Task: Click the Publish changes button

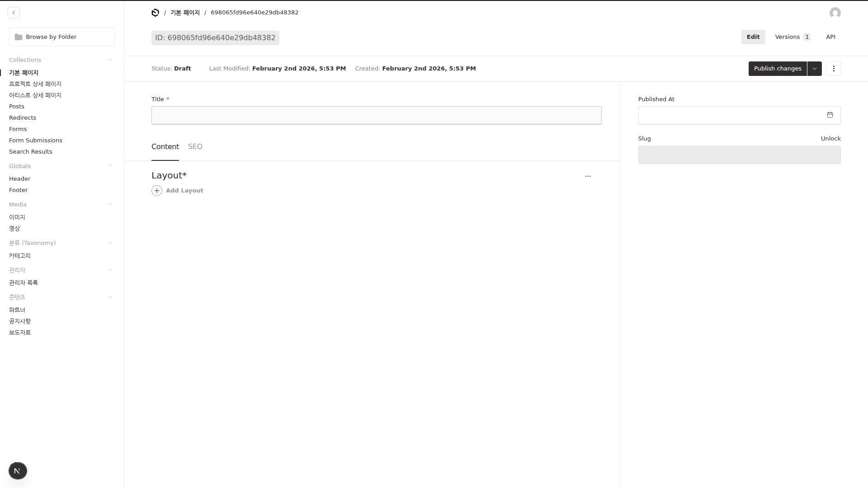Action: click(x=777, y=69)
